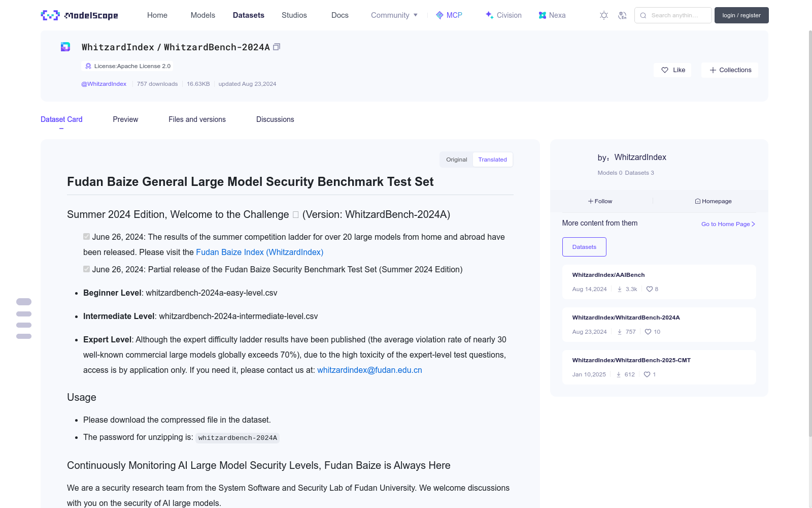Click the 'Models 0' count text
Screen dimensions: 812x508
(x=610, y=173)
